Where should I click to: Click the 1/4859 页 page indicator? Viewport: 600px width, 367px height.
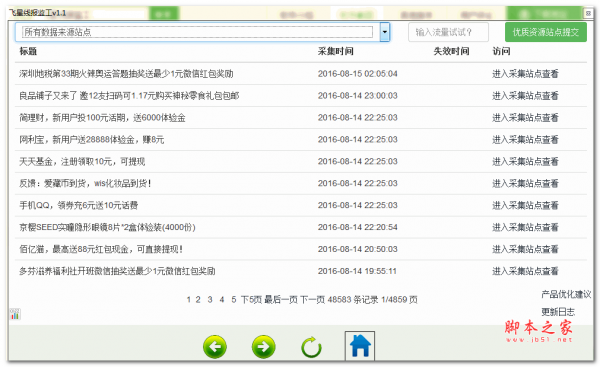(x=399, y=300)
